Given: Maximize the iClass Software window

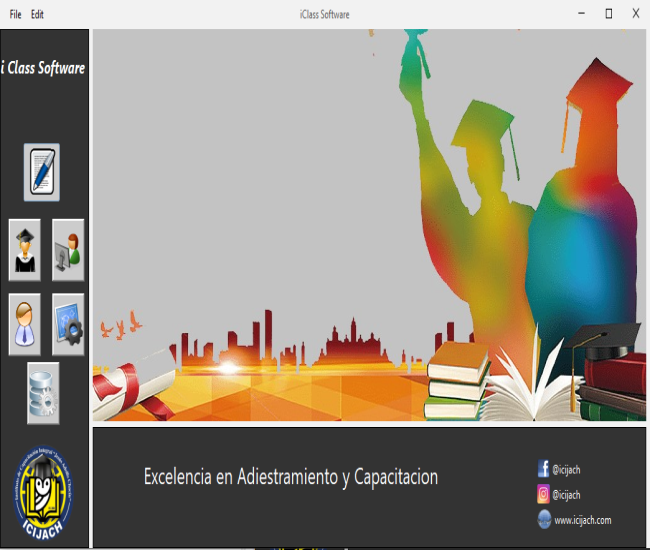Looking at the screenshot, I should [x=608, y=14].
